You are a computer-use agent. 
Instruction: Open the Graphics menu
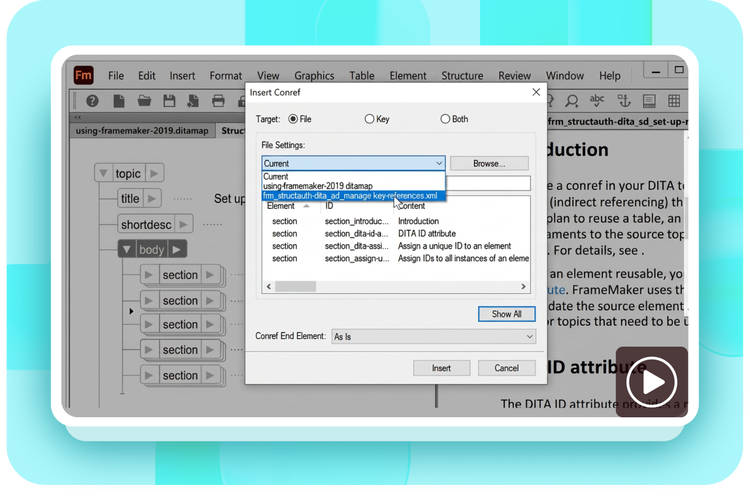[314, 76]
